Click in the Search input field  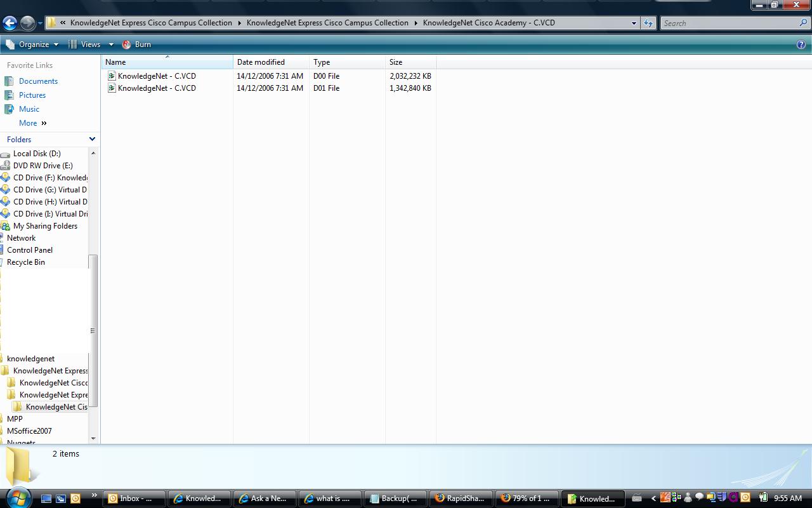(x=730, y=23)
